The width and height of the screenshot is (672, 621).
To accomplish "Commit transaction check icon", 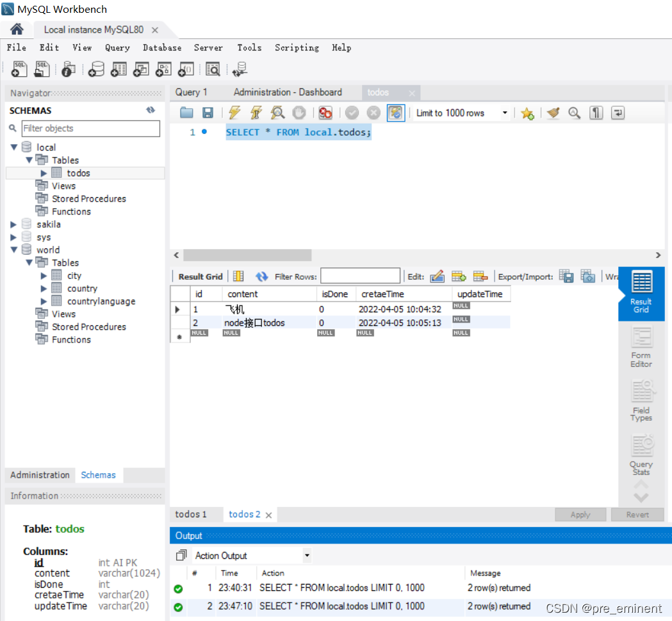I will (352, 113).
